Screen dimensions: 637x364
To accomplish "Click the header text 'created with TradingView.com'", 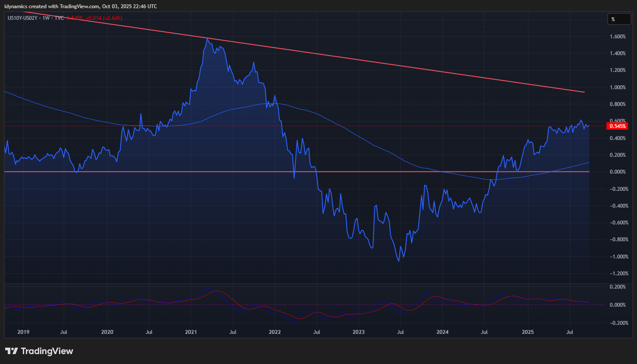I will tap(64, 6).
